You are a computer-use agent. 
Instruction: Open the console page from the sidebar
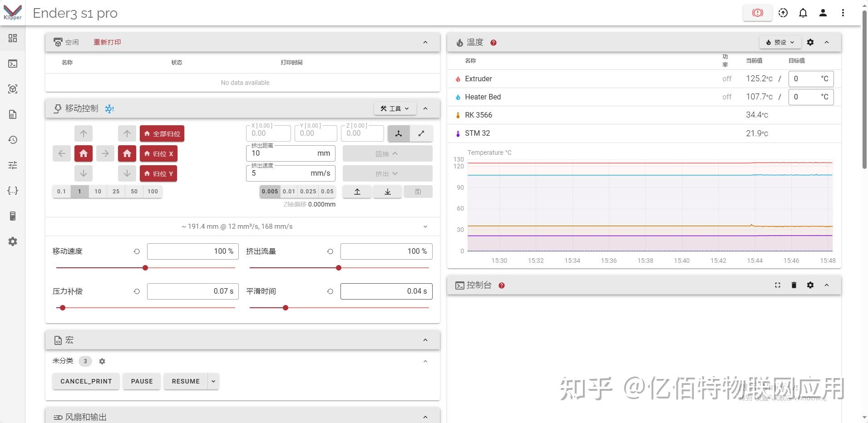(12, 64)
